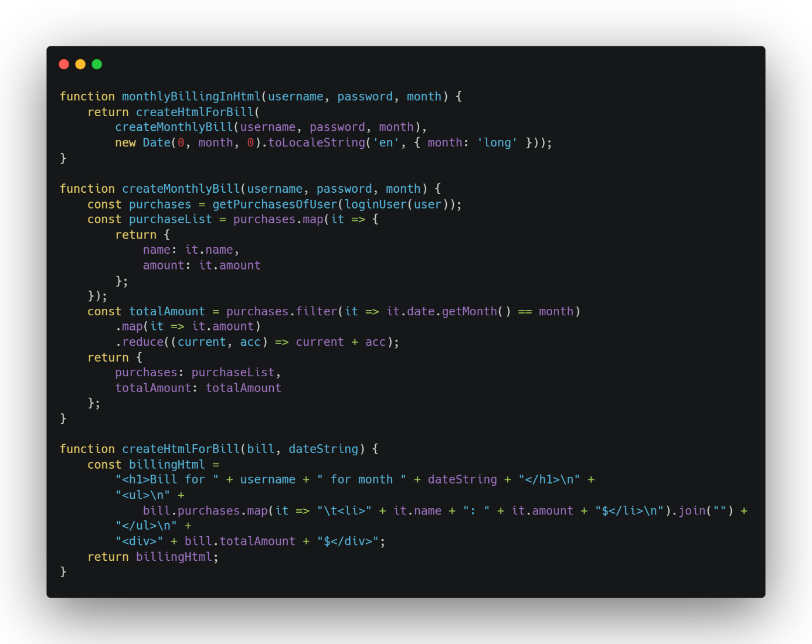Click 'Date' in the new Date expression
The width and height of the screenshot is (812, 644).
(x=157, y=142)
